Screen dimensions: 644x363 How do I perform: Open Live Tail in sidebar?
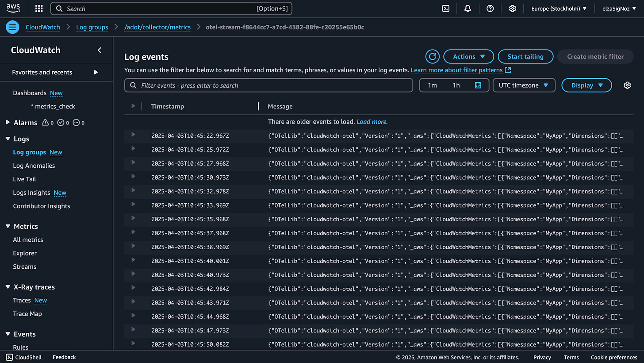click(x=24, y=179)
